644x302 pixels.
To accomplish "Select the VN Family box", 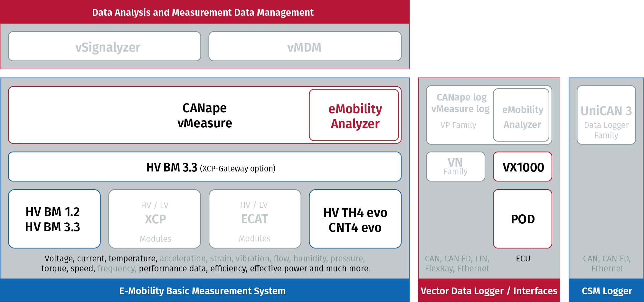I will 456,167.
